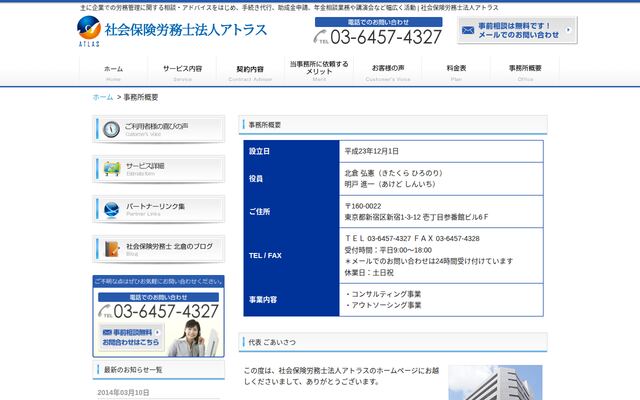This screenshot has width=640, height=400.
Task: Open the 契約内容 navigation tab
Action: (250, 72)
